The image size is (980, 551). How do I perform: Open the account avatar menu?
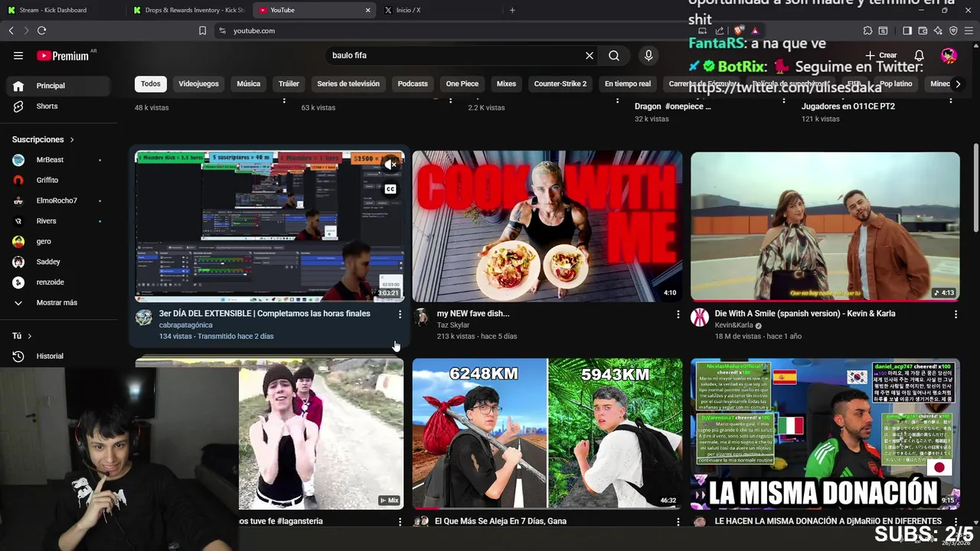949,55
